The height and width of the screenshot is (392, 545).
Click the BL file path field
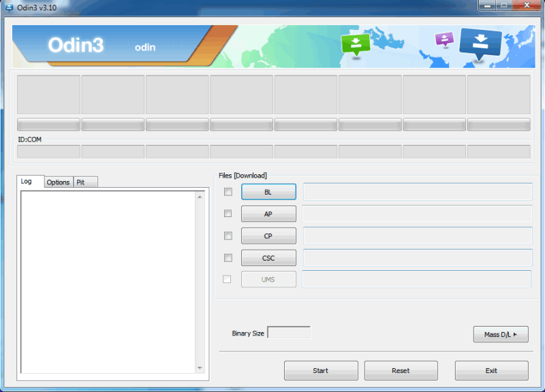418,192
